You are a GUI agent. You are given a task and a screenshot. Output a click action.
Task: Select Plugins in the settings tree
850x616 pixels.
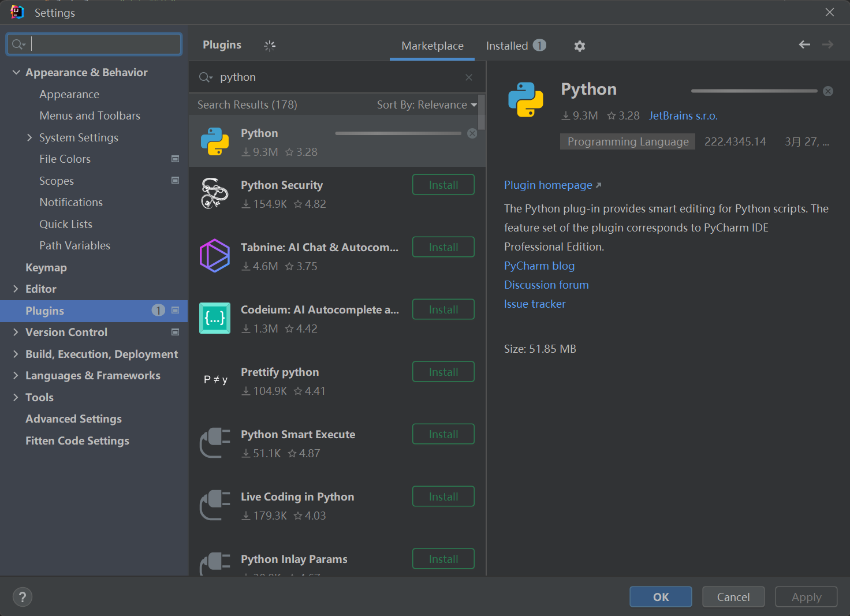[x=94, y=311]
